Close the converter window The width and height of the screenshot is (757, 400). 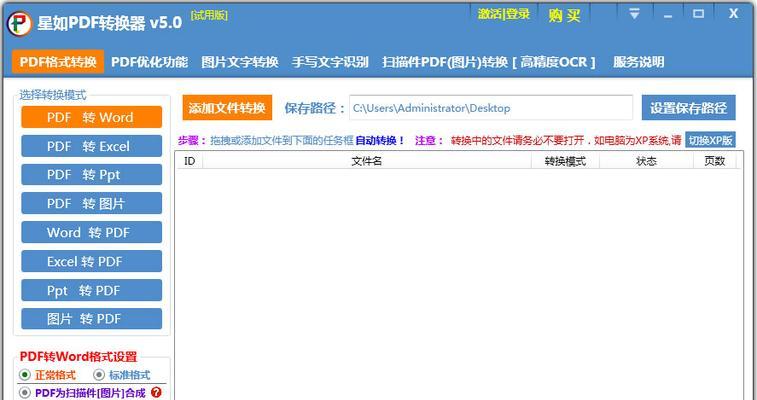(733, 14)
